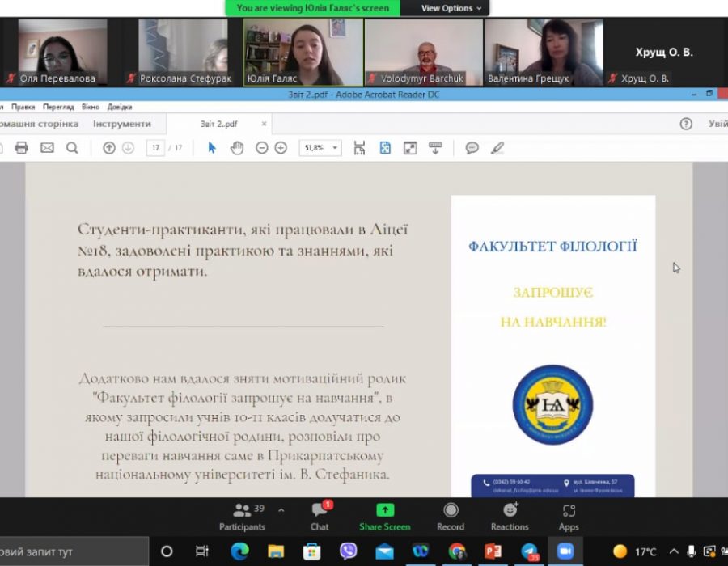Expand the View Options dropdown
728x566 pixels.
point(451,8)
